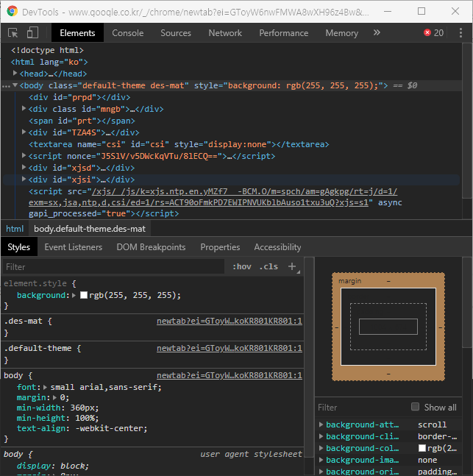Expand computed background-image property

point(321,460)
